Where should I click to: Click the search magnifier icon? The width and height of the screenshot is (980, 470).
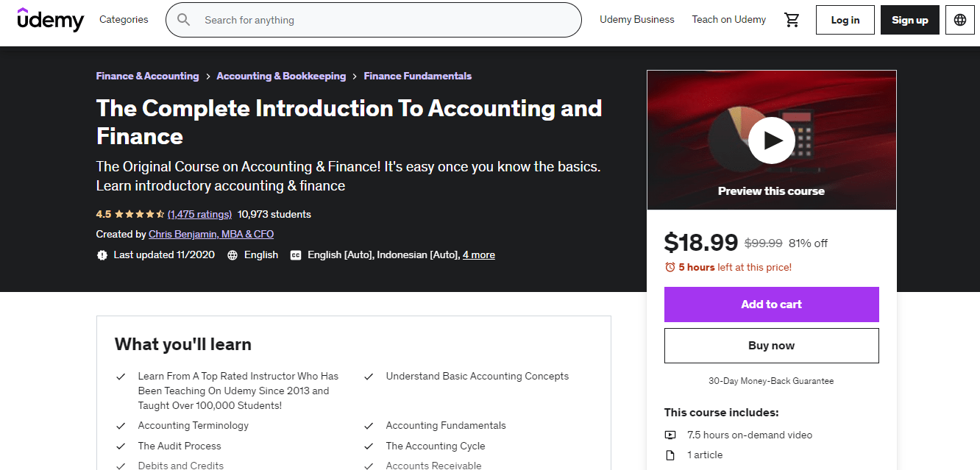[183, 20]
